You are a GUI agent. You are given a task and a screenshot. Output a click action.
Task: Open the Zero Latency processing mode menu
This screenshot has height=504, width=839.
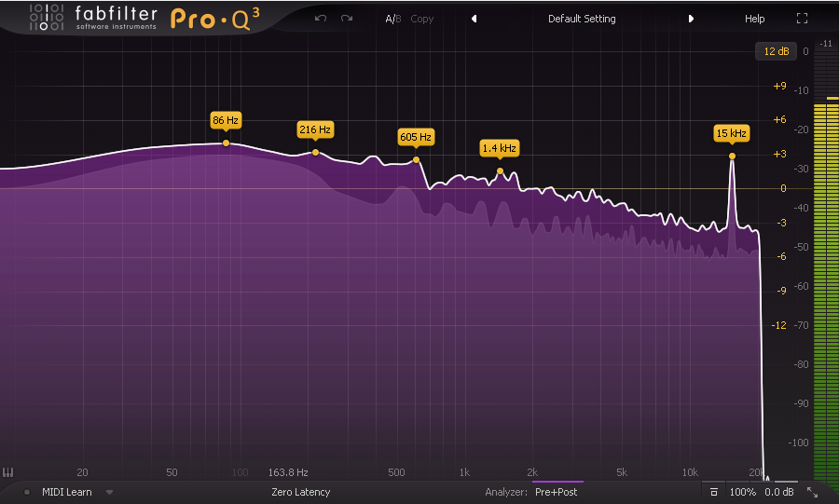coord(301,492)
